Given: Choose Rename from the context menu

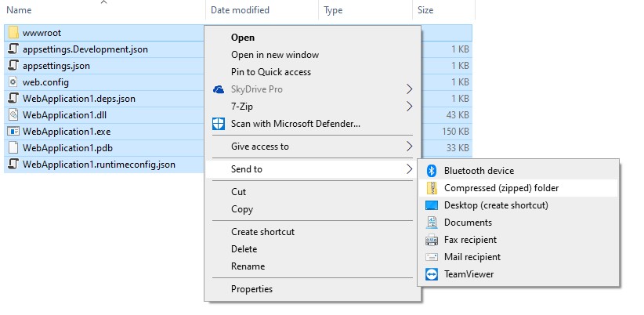Looking at the screenshot, I should pyautogui.click(x=248, y=266).
